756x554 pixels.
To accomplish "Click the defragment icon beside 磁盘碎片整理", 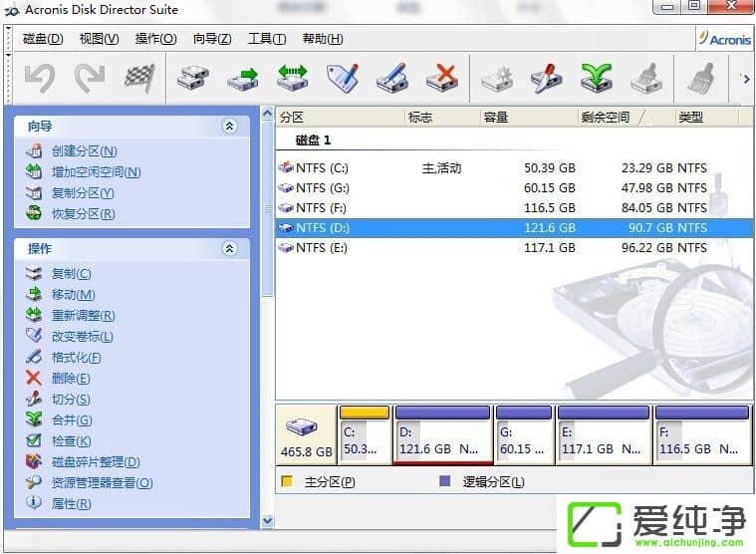I will 33,461.
